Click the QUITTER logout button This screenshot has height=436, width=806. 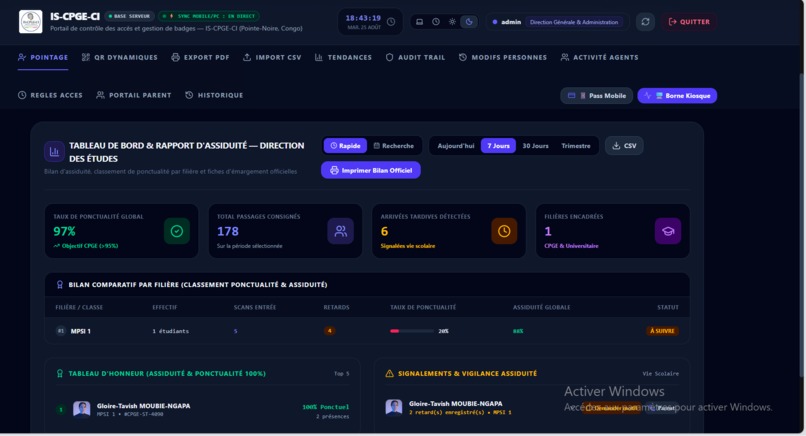pos(689,22)
